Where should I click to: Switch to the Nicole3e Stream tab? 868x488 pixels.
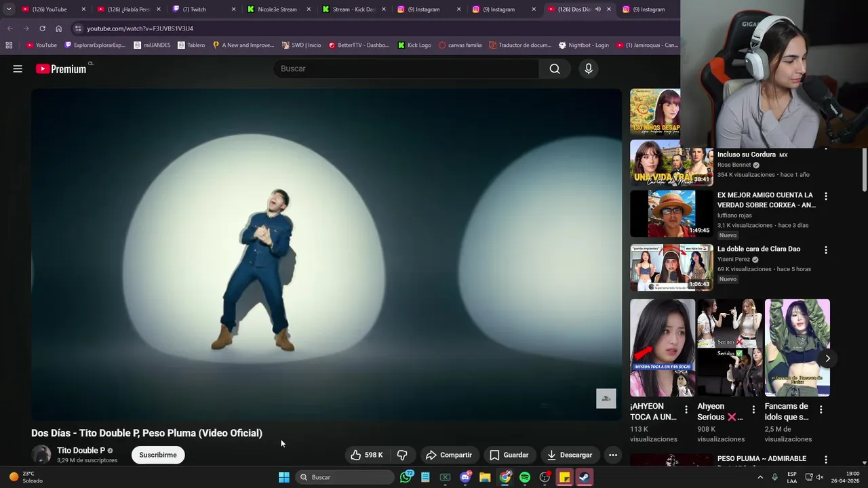(x=277, y=9)
